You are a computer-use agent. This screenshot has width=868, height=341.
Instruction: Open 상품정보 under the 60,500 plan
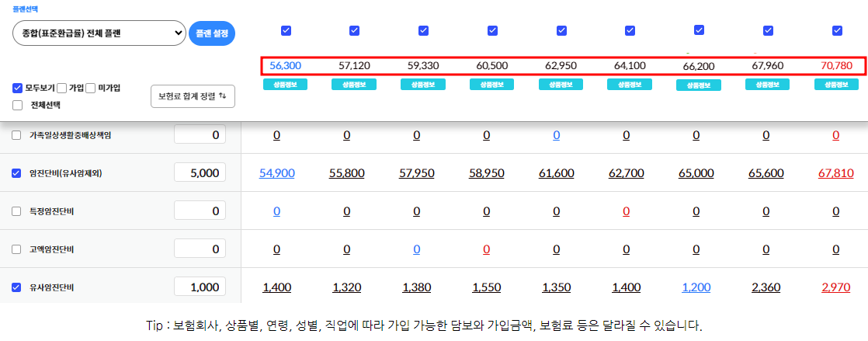point(492,85)
